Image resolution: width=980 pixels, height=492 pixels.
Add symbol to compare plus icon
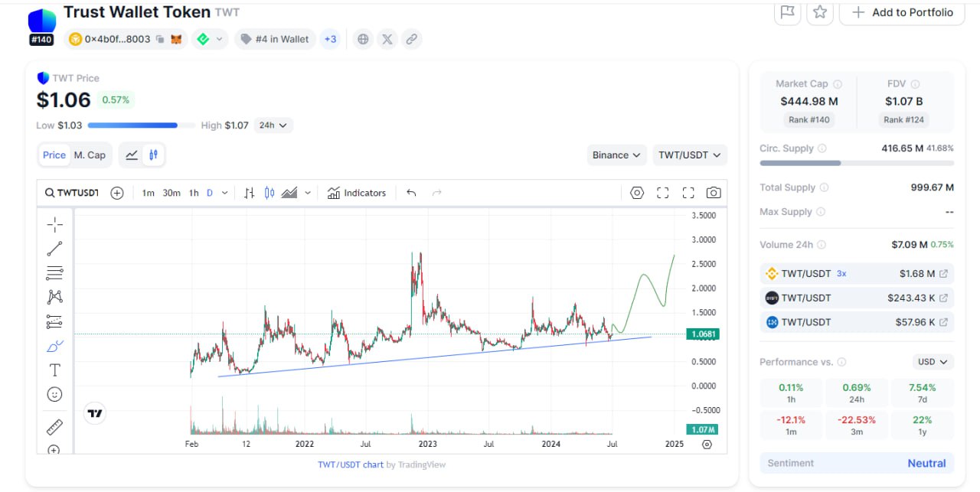116,193
